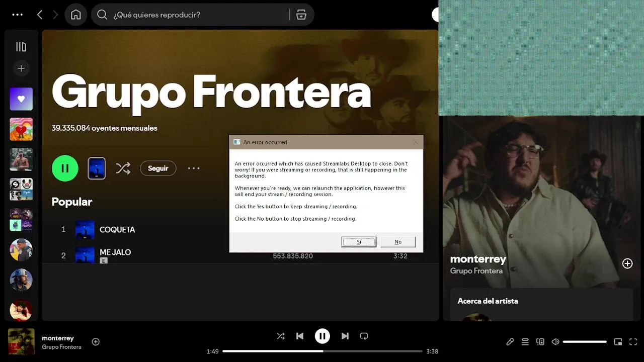Open the colorful heart playlist thumbnail in the sidebar

pos(21,129)
